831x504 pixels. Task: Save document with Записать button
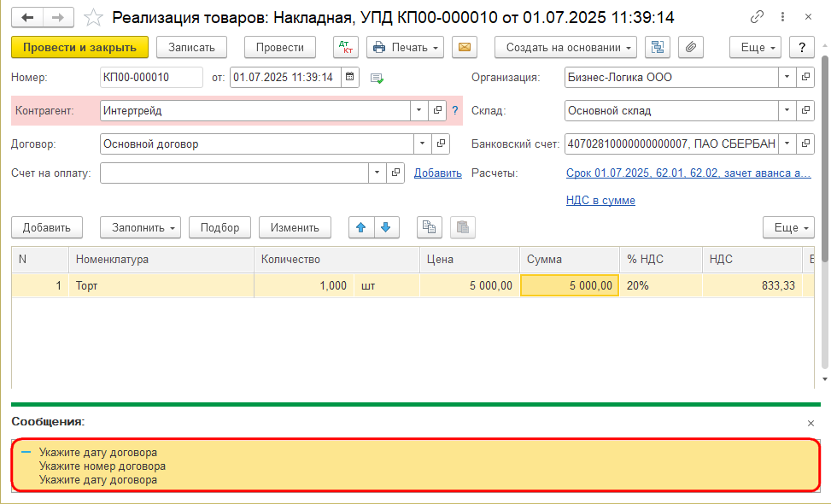192,47
